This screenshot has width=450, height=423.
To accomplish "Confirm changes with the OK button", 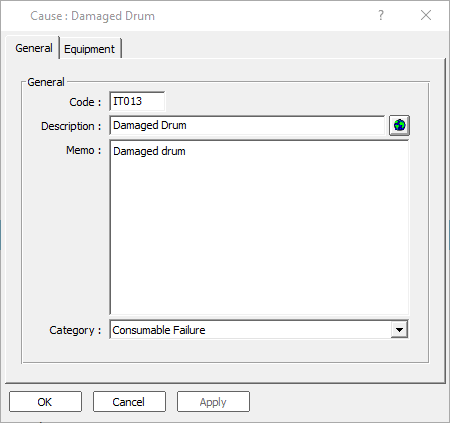I will tap(45, 402).
